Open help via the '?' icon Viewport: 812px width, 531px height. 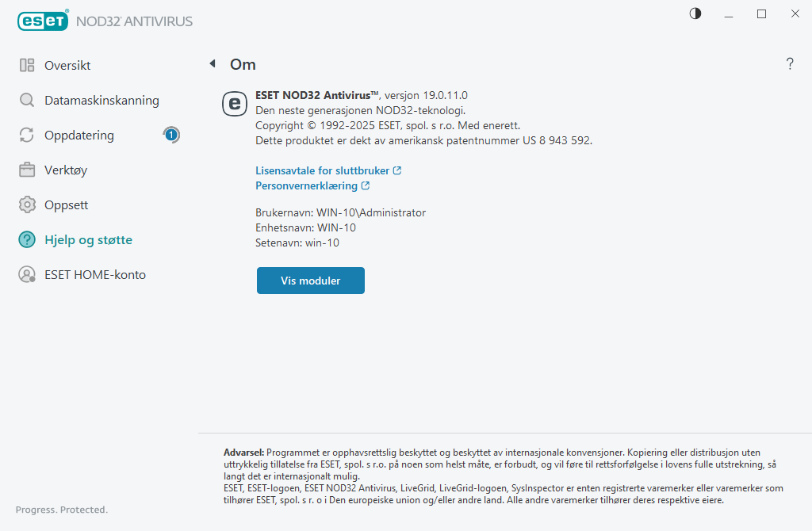click(790, 64)
